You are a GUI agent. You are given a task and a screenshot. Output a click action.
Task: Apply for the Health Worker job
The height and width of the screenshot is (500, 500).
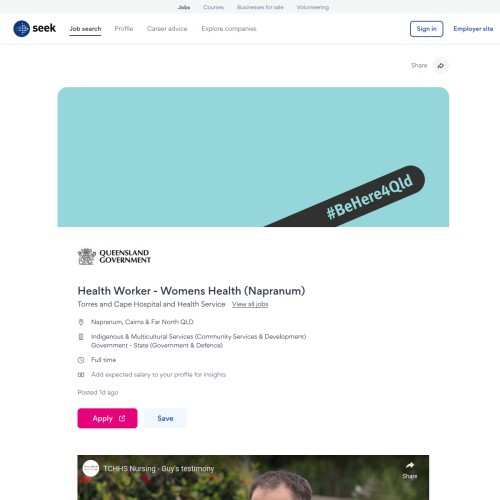pyautogui.click(x=107, y=418)
